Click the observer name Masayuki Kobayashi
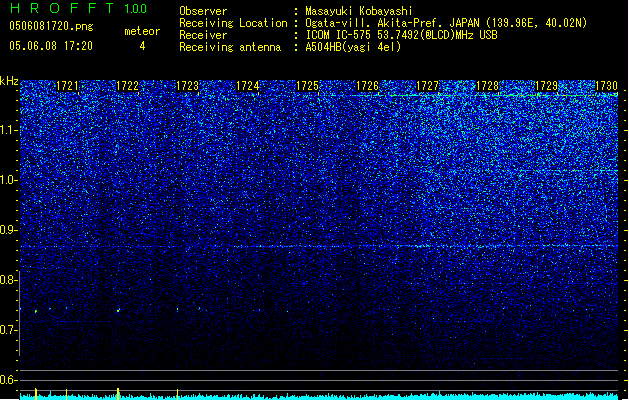Screen dimensions: 629x400 [359, 11]
